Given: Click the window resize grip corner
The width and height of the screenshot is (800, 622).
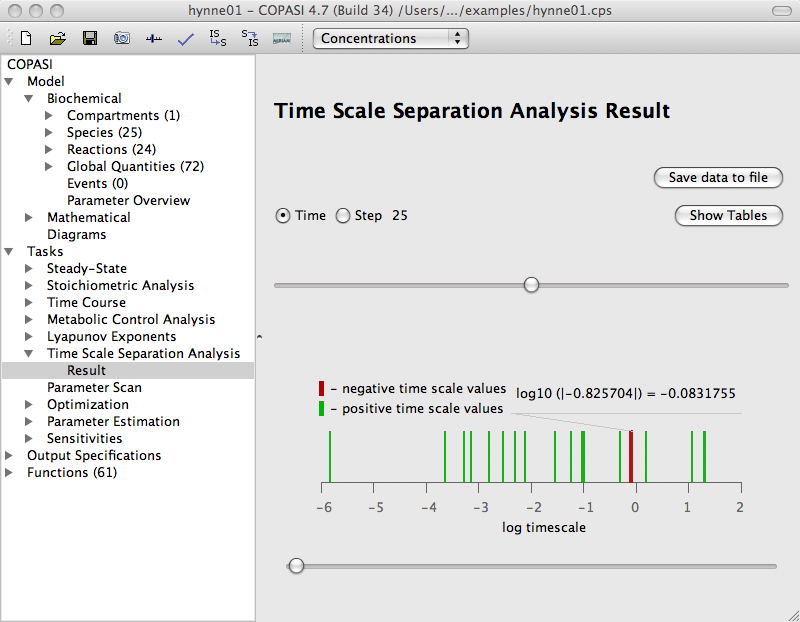Looking at the screenshot, I should click(x=793, y=615).
